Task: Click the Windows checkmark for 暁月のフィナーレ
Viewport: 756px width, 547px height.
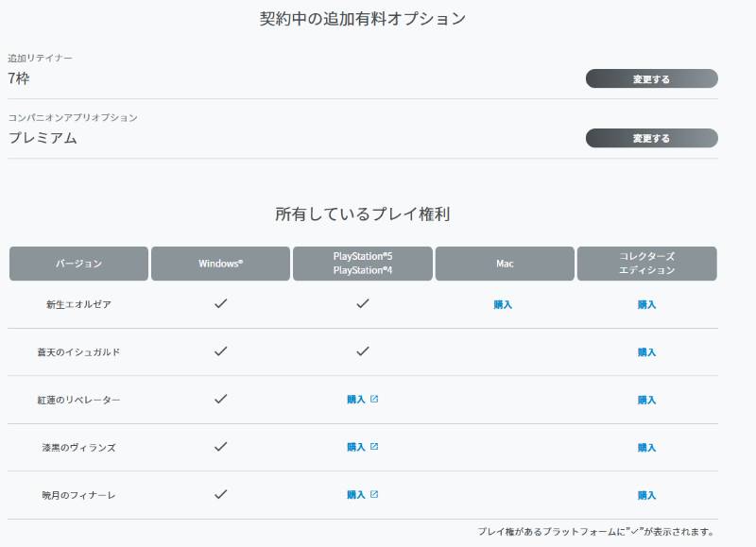Action: 221,494
